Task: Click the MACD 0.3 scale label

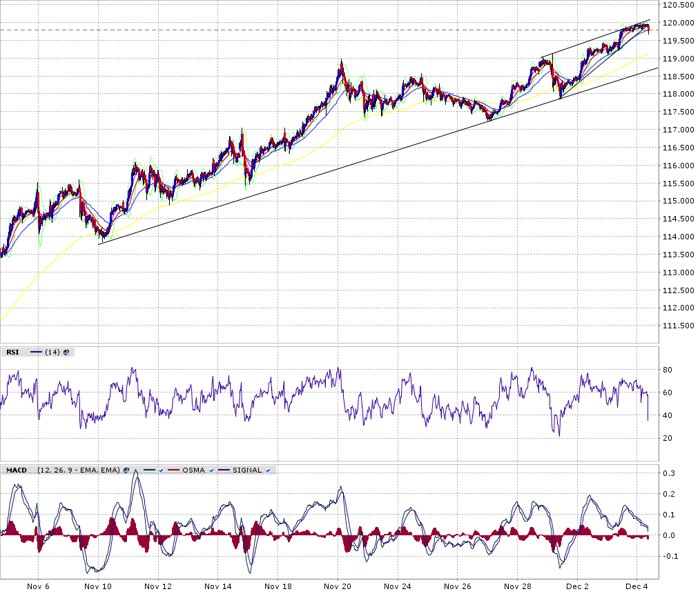Action: pyautogui.click(x=669, y=473)
